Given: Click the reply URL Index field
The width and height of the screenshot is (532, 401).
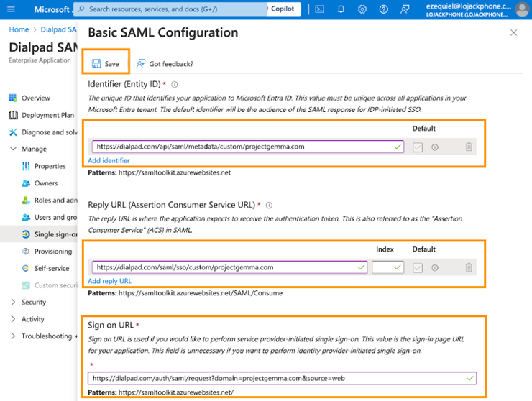Looking at the screenshot, I should tap(387, 267).
